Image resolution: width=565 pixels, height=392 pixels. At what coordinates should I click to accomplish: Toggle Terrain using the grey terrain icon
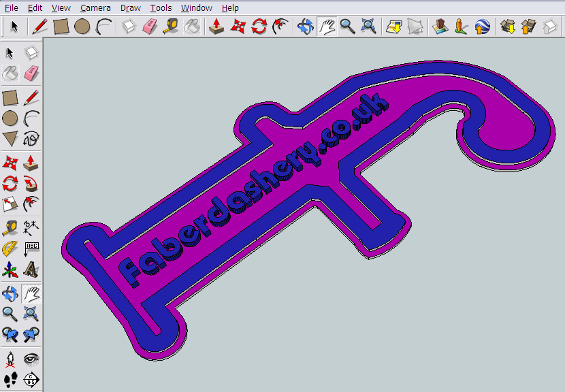click(415, 27)
